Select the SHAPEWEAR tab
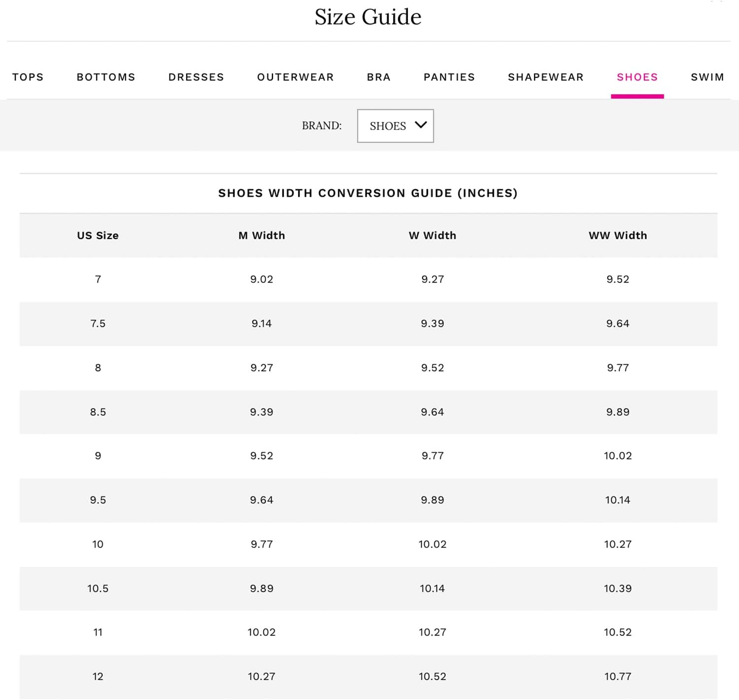This screenshot has width=739, height=700. pos(546,77)
